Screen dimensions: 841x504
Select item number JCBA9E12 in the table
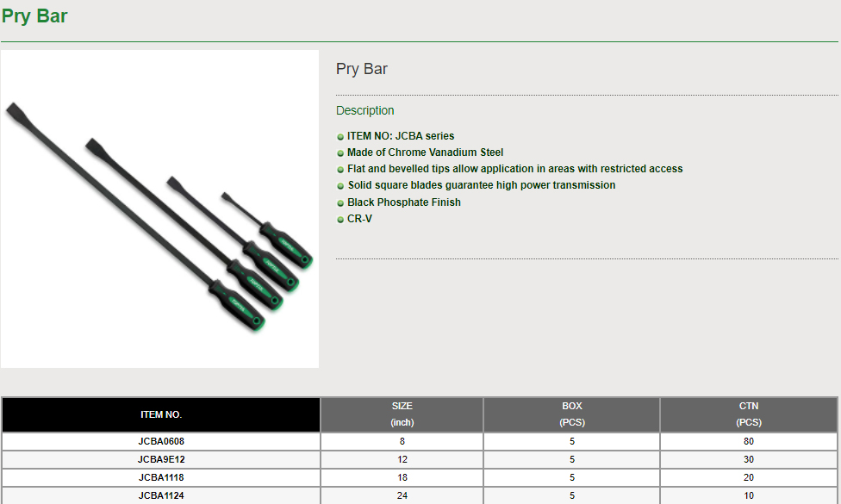(161, 459)
